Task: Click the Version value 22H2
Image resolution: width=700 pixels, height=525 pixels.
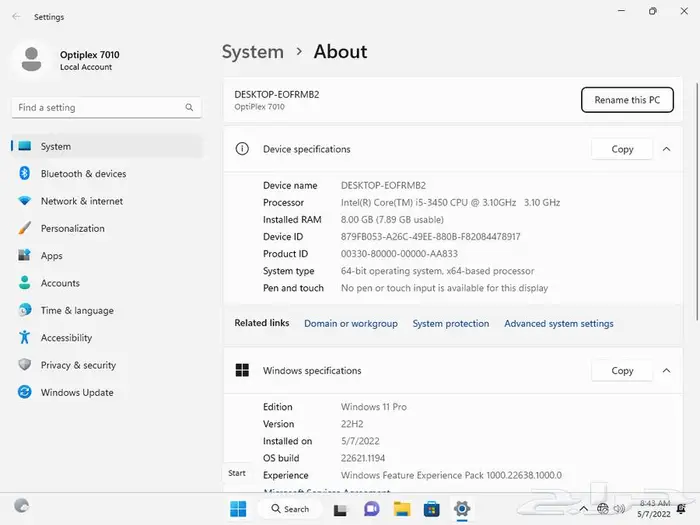Action: coord(352,424)
